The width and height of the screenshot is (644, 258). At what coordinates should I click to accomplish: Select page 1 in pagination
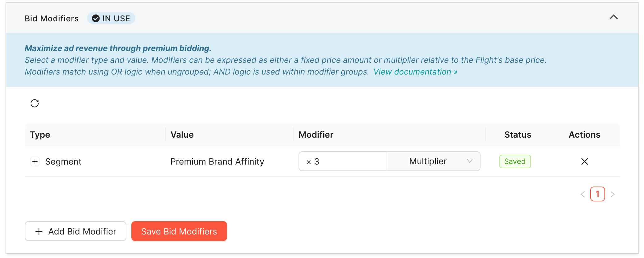pyautogui.click(x=597, y=194)
